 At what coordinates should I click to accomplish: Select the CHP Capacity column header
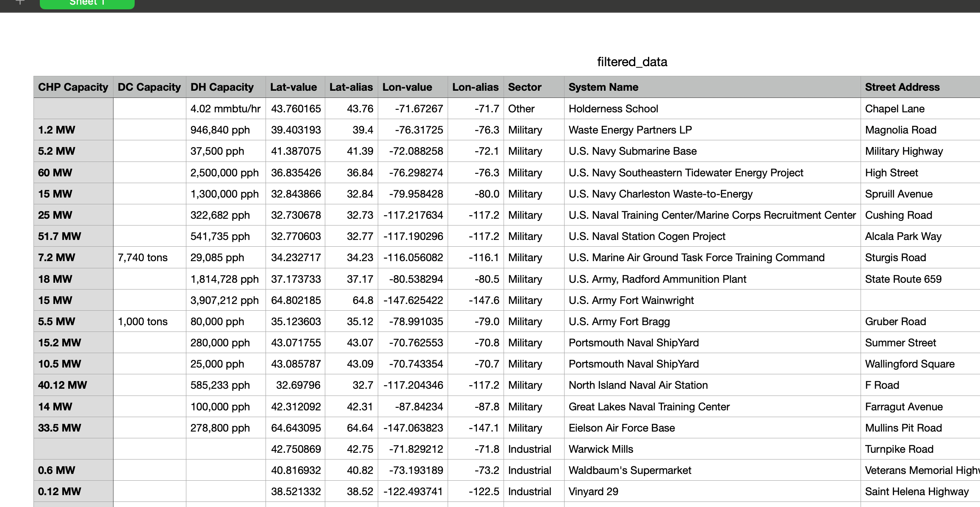coord(73,87)
